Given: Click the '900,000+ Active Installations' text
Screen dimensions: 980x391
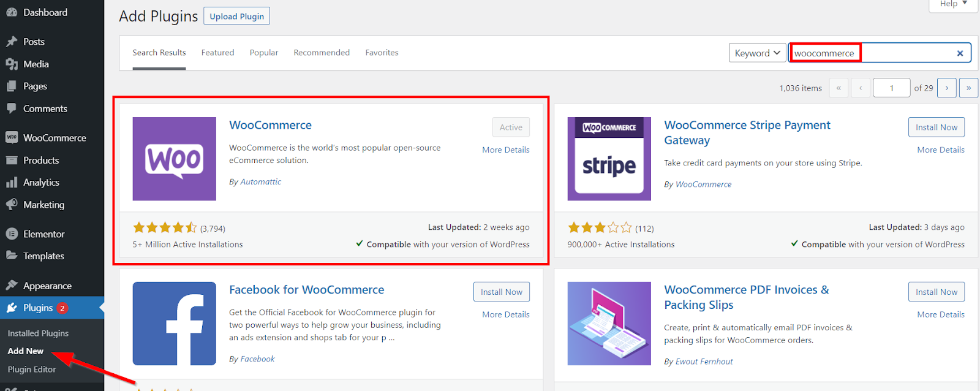Looking at the screenshot, I should 621,245.
